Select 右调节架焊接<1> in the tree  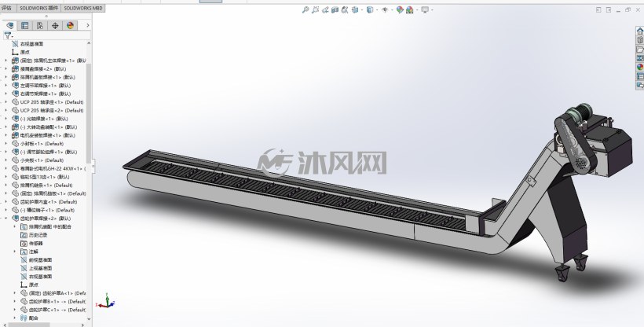click(46, 94)
